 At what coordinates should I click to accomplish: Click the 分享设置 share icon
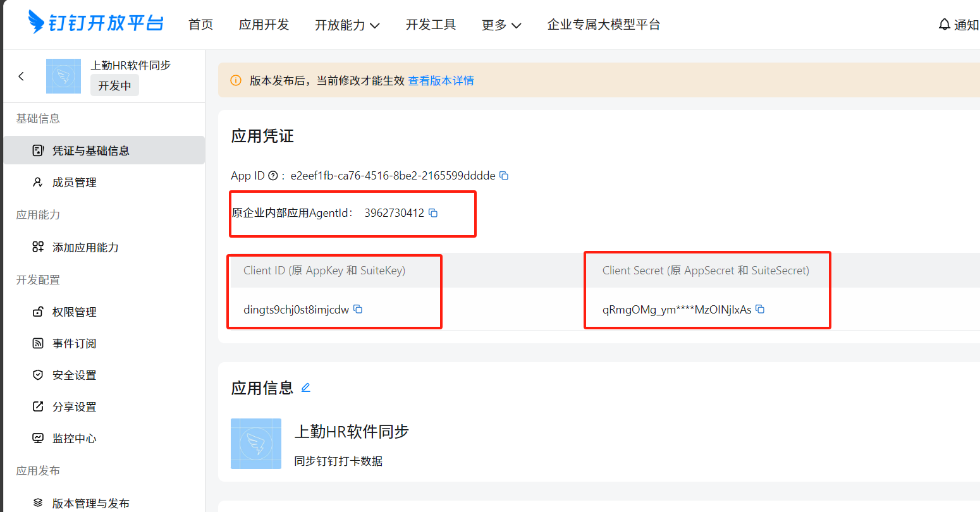pyautogui.click(x=38, y=406)
